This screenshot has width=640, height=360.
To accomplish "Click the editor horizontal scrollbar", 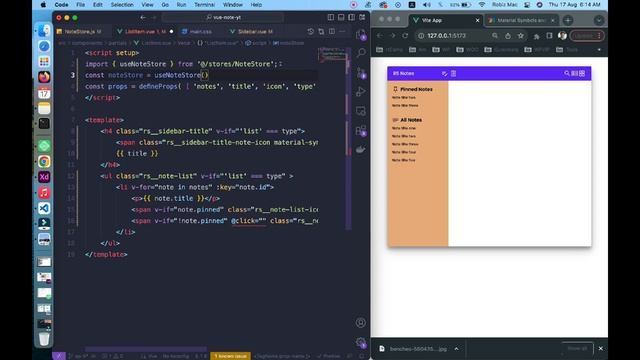I will pyautogui.click(x=146, y=349).
